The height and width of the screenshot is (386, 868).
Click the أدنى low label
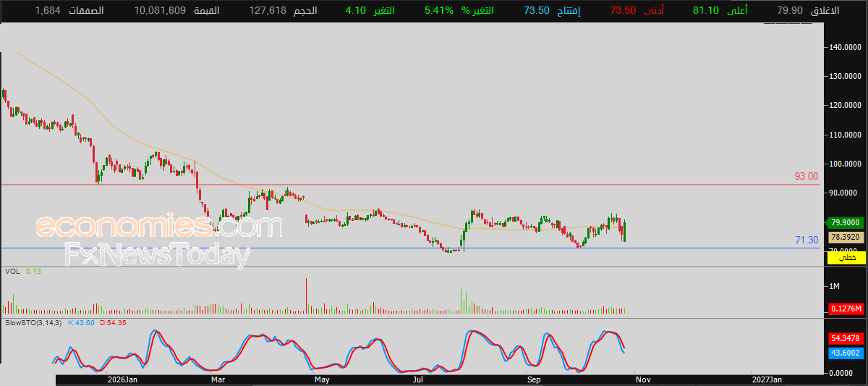pos(653,11)
